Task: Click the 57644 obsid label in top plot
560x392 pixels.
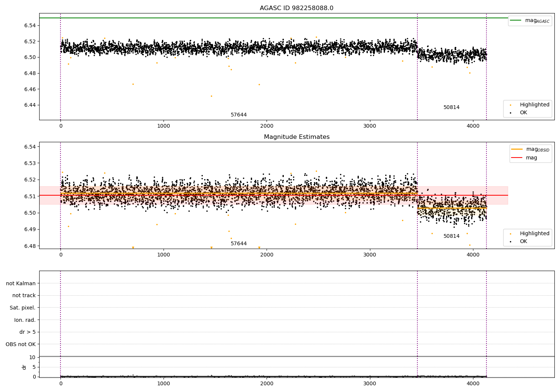Action: pos(239,115)
